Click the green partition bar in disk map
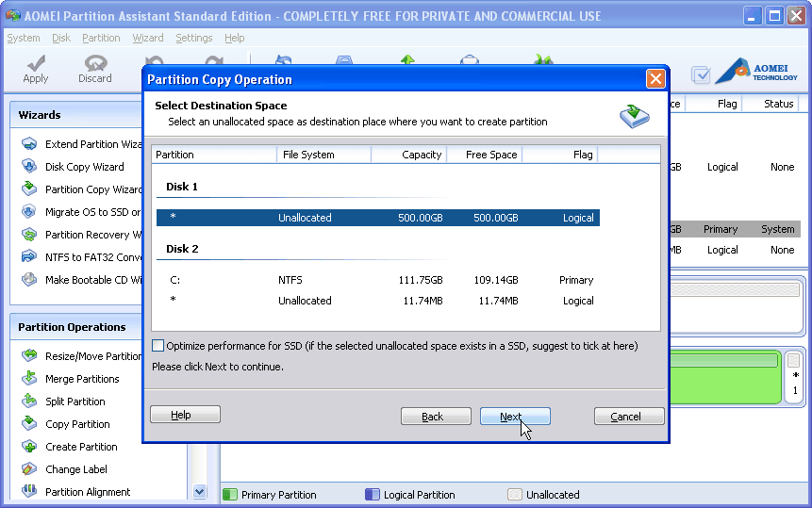Screen dimensions: 812x508 click(x=725, y=377)
